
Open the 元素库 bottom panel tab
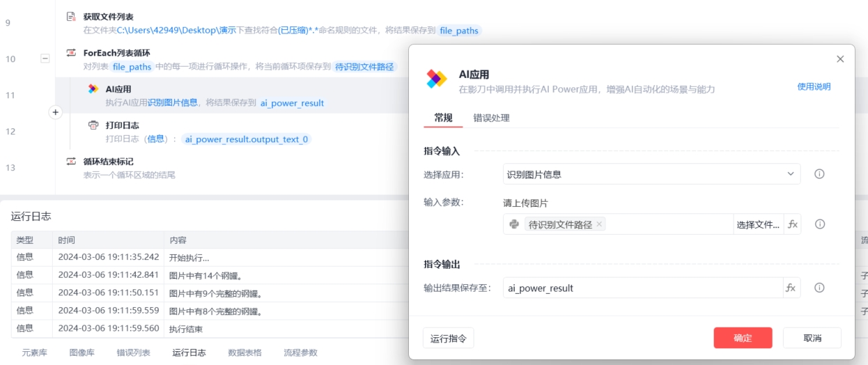point(35,352)
